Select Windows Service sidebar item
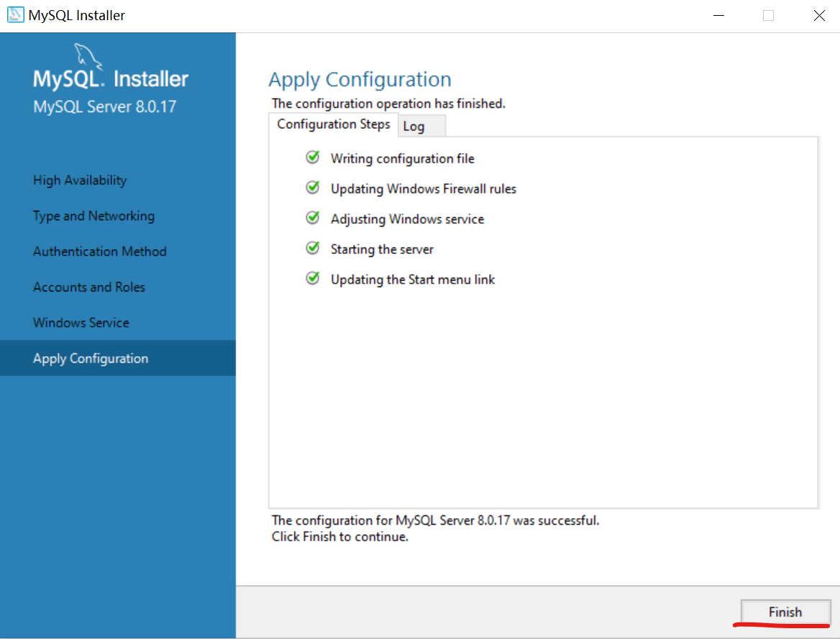840x639 pixels. click(81, 322)
